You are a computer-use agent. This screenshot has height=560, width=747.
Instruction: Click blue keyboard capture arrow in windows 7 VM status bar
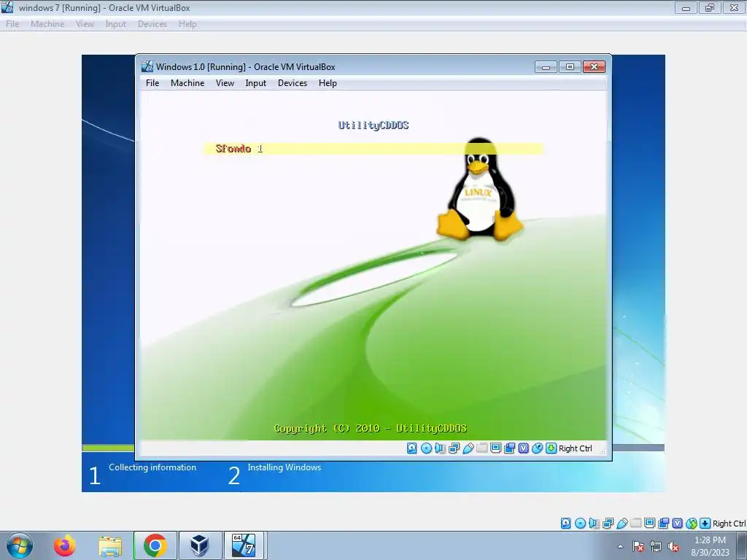click(705, 524)
